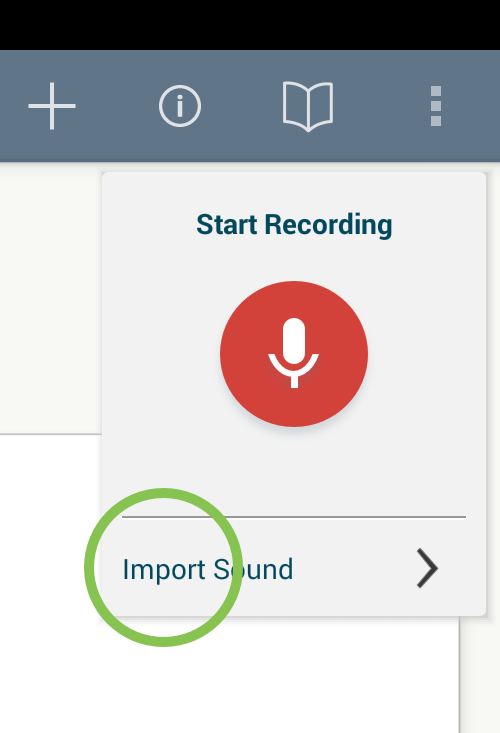Viewport: 500px width, 733px height.
Task: Click the white microphone glyph
Action: click(293, 353)
